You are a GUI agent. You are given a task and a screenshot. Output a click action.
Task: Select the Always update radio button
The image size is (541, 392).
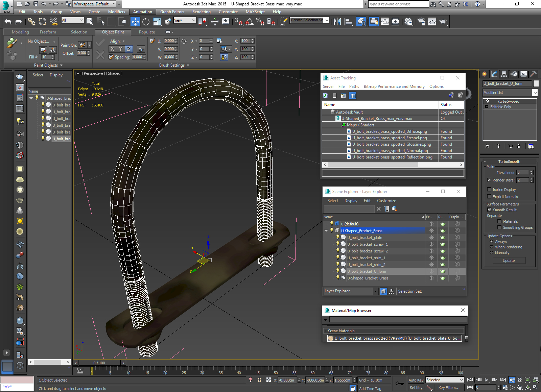[x=491, y=242]
